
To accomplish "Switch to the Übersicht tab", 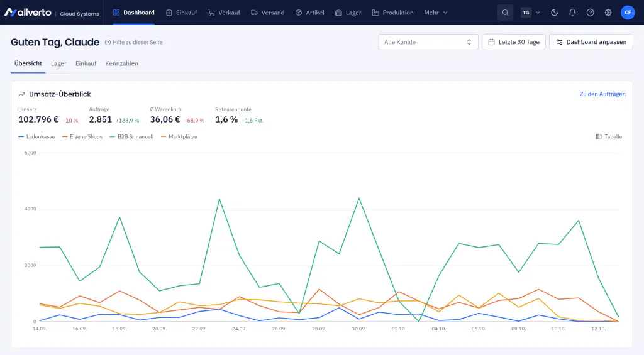I will [28, 63].
